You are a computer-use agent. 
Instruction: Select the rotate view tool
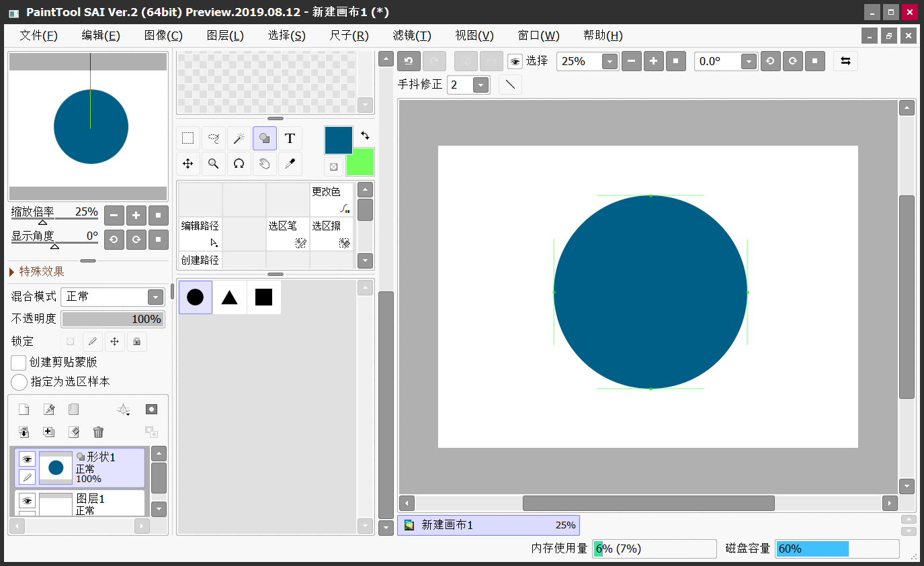pos(239,163)
